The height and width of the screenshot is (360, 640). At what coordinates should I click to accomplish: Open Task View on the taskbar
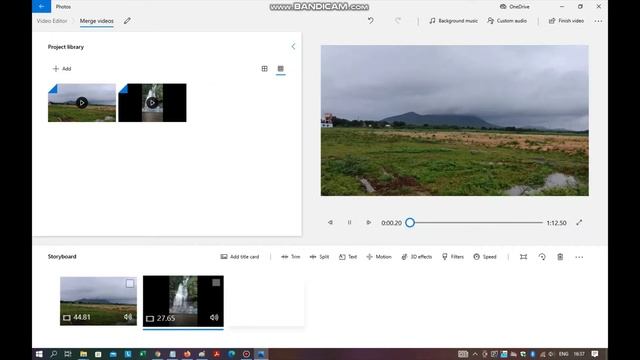tap(68, 354)
